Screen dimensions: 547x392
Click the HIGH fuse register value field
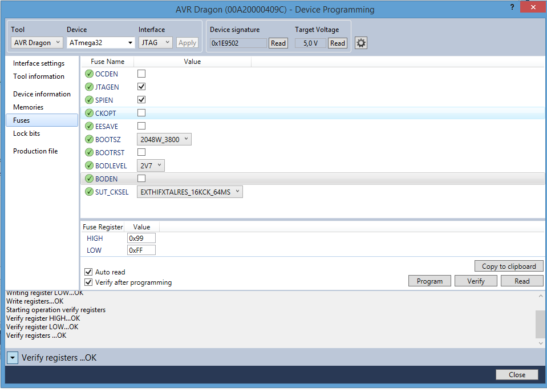tap(141, 239)
